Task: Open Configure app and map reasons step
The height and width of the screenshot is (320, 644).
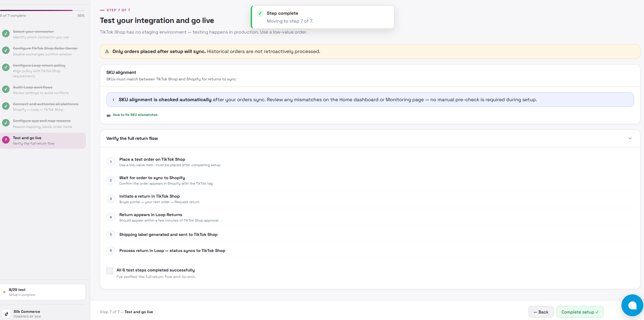Action: point(43,123)
